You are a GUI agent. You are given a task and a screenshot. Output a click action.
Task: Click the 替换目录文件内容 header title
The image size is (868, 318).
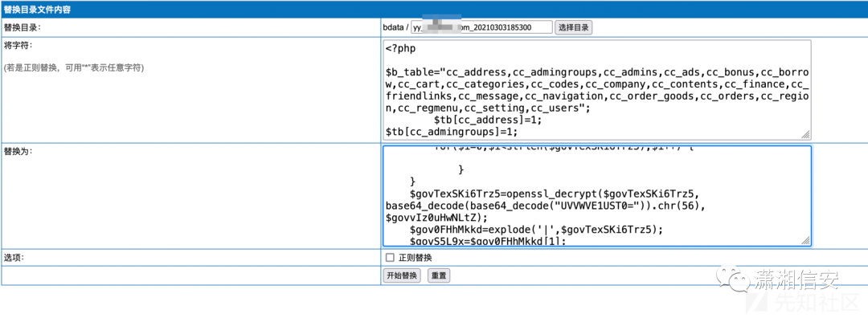(x=37, y=10)
